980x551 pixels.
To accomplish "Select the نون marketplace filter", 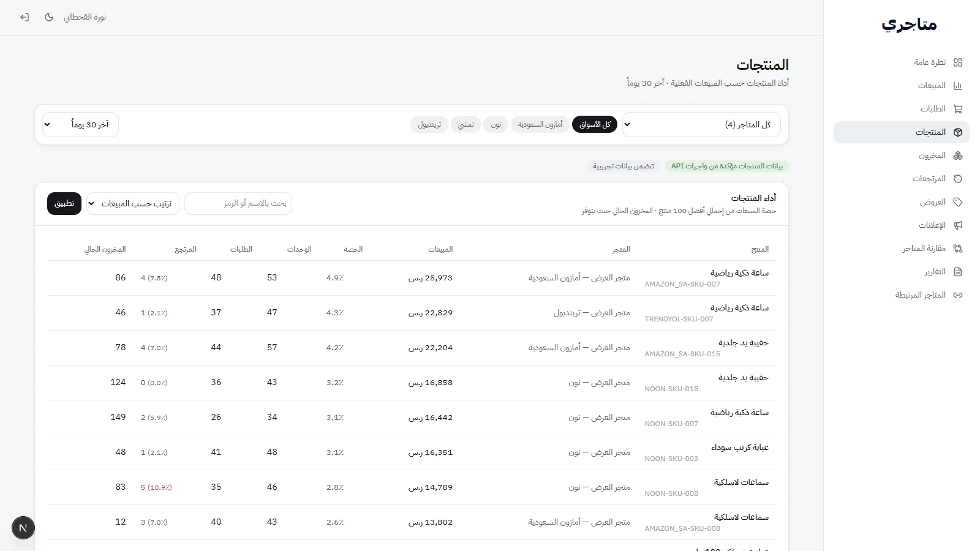I will tap(496, 124).
